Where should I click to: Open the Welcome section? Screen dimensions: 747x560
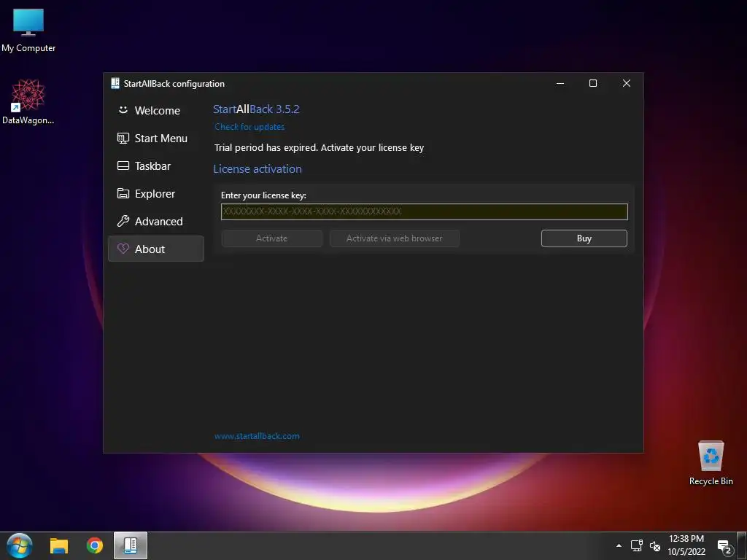(x=156, y=111)
